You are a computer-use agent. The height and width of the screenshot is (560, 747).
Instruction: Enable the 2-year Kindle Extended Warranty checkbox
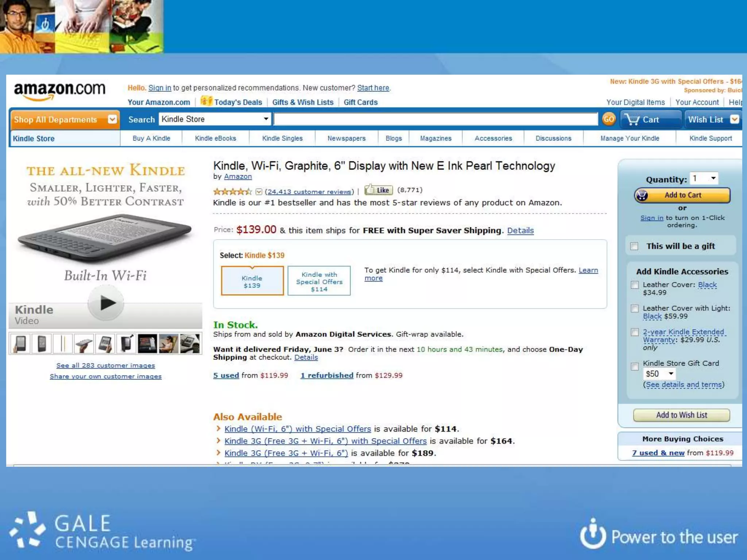coord(635,332)
